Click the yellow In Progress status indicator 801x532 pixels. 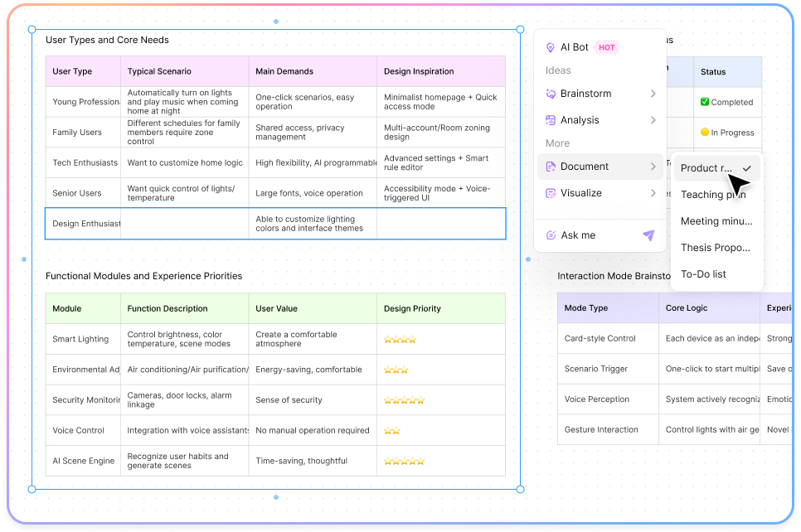[x=705, y=133]
